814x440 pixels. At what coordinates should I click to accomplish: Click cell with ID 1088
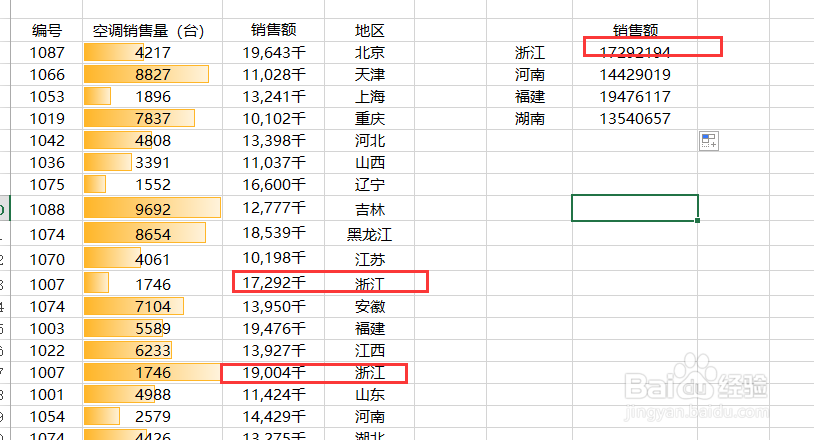coord(47,209)
